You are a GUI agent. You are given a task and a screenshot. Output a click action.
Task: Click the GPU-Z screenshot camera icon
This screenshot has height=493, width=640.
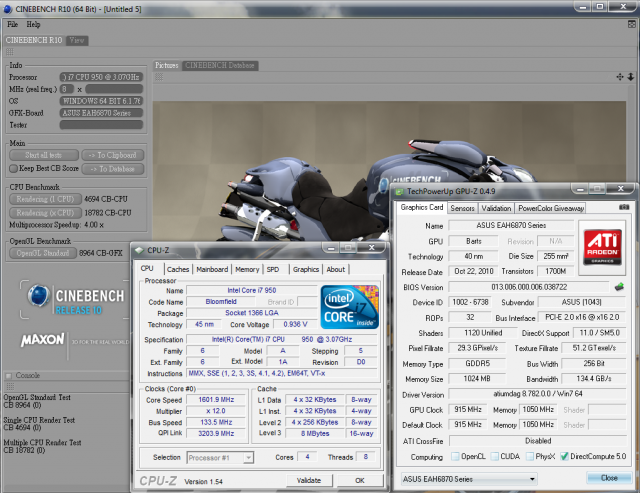[x=624, y=207]
